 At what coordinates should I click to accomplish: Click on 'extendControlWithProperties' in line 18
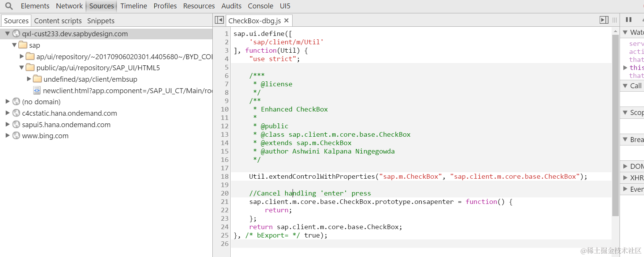322,176
